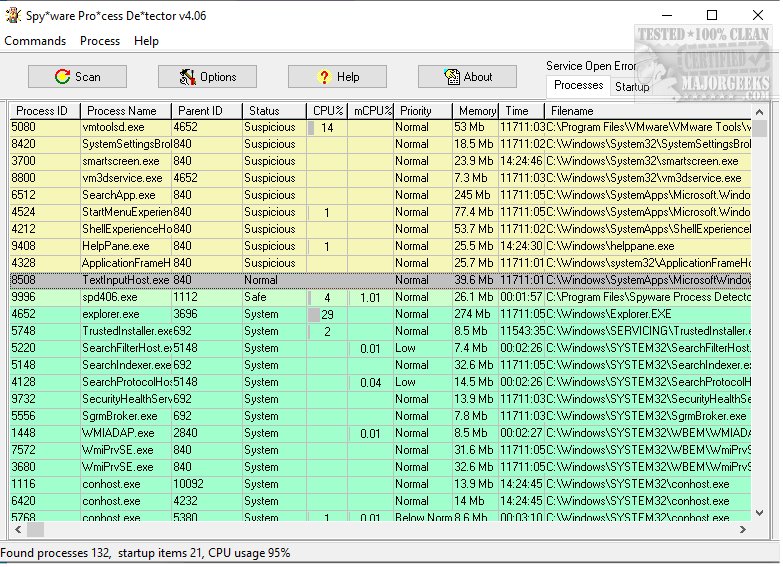Sort by Time column header
The width and height of the screenshot is (783, 567).
tap(521, 111)
